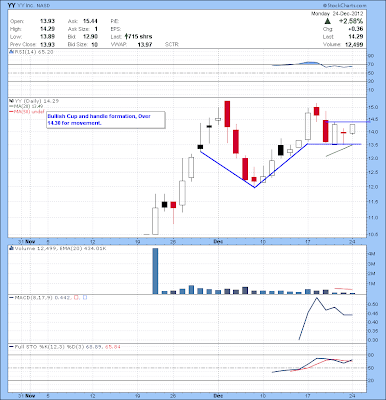Click the red "MA(50) undef" legend entry

(29, 112)
